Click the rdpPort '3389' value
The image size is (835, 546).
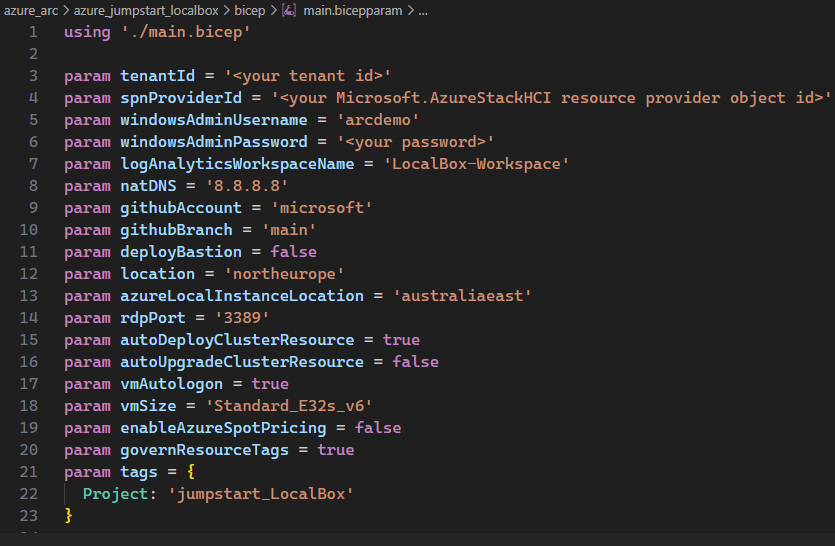242,318
